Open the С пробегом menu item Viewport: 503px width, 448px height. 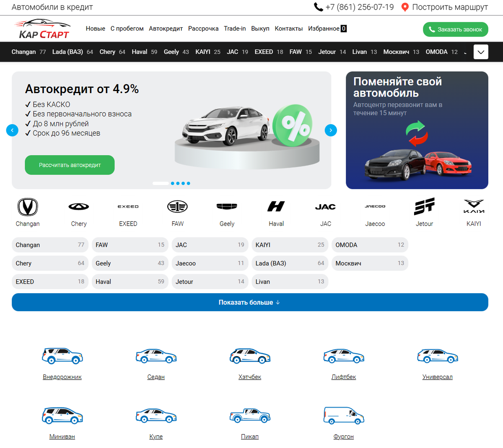[x=127, y=29]
